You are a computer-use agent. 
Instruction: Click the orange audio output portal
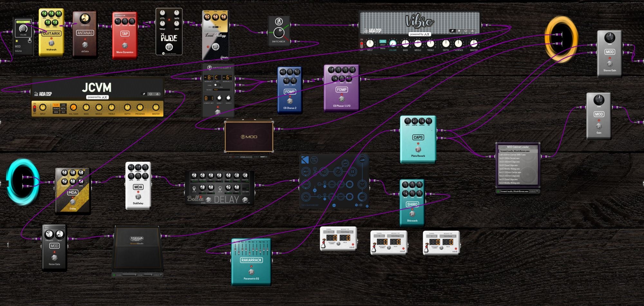click(x=561, y=39)
